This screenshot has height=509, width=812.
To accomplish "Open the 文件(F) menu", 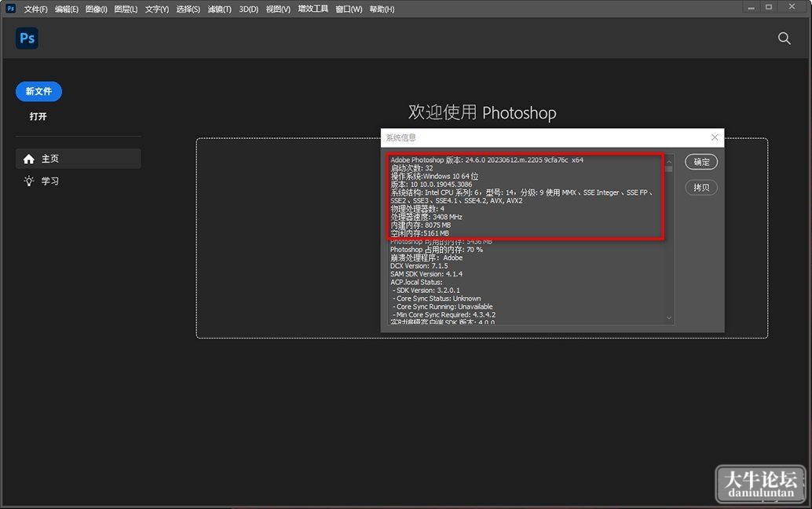I will point(36,9).
